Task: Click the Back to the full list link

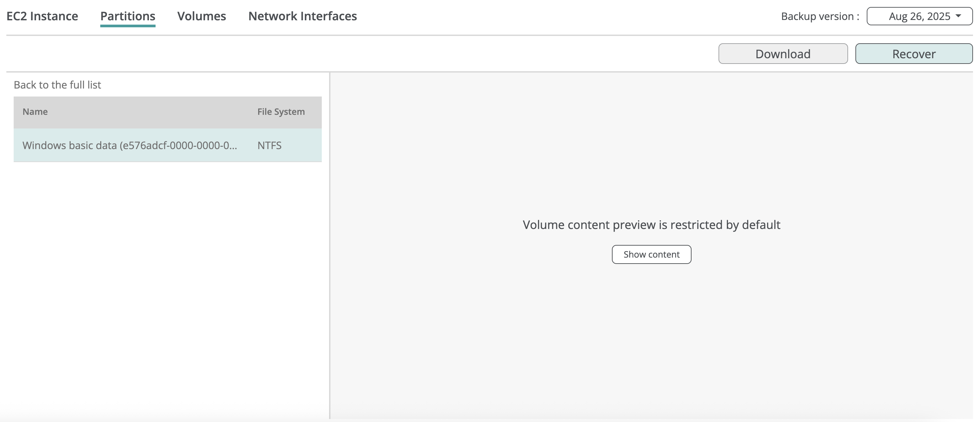Action: (x=57, y=85)
